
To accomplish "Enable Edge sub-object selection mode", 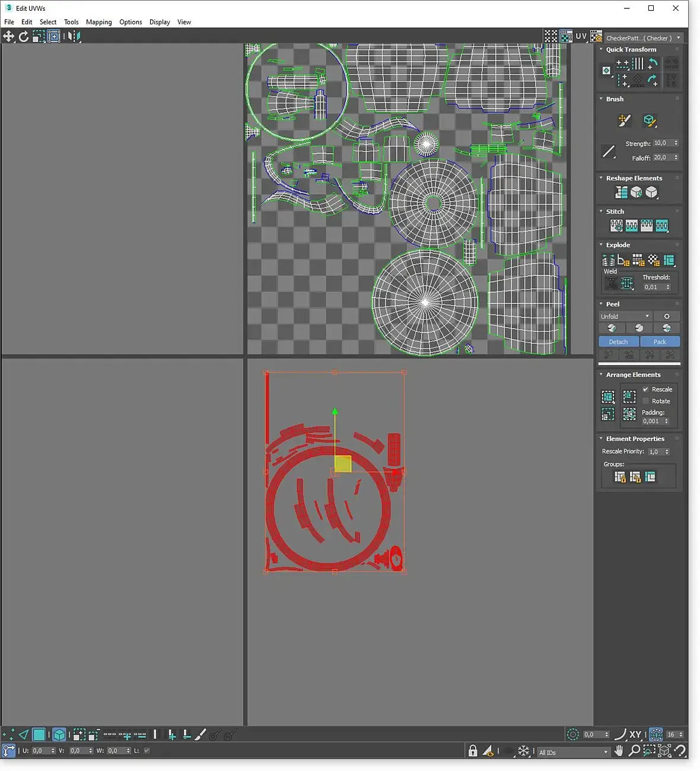I will 24,735.
